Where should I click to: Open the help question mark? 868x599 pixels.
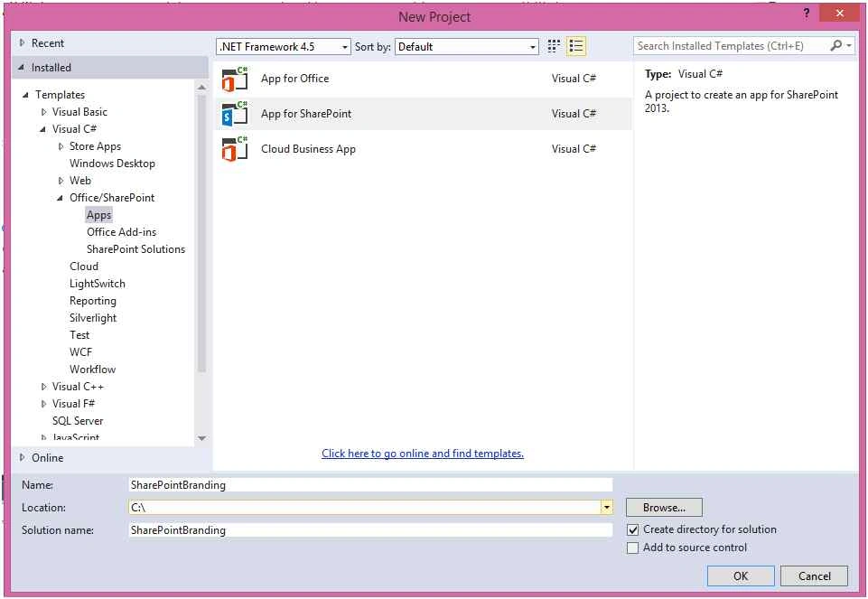click(x=807, y=14)
